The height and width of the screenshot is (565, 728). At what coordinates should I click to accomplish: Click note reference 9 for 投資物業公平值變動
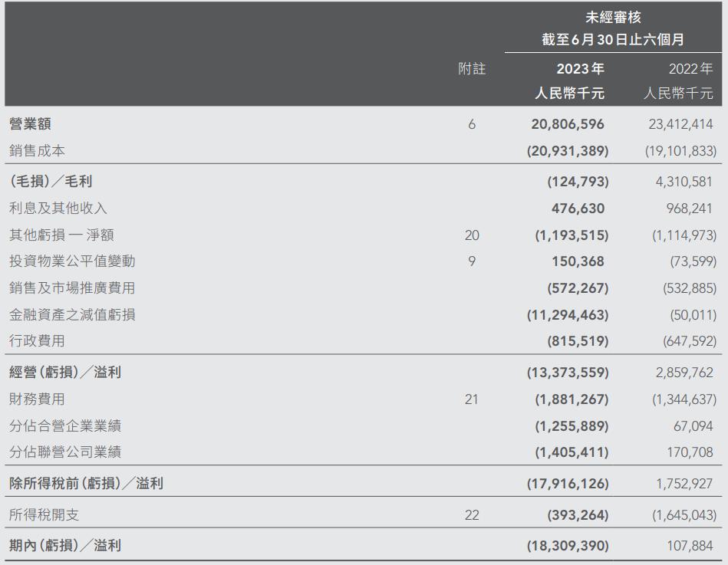pyautogui.click(x=472, y=261)
